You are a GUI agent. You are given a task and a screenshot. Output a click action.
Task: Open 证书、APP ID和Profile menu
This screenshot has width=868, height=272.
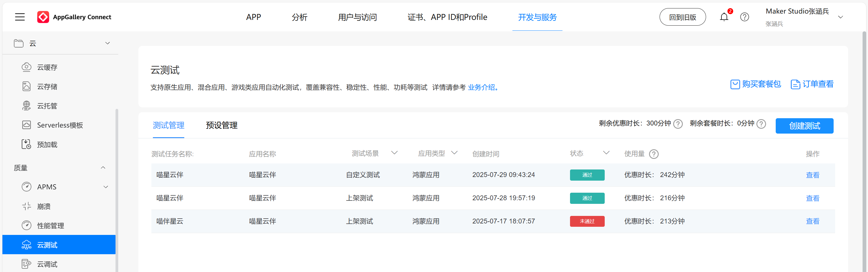pyautogui.click(x=447, y=17)
